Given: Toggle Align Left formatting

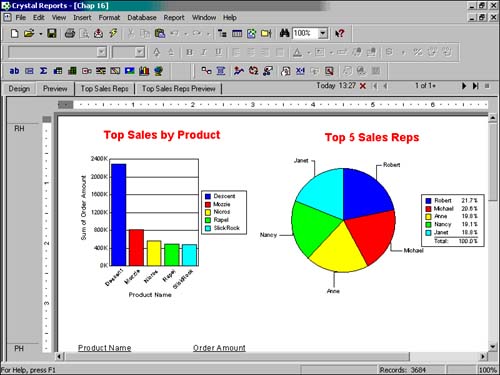Looking at the screenshot, I should [x=236, y=52].
